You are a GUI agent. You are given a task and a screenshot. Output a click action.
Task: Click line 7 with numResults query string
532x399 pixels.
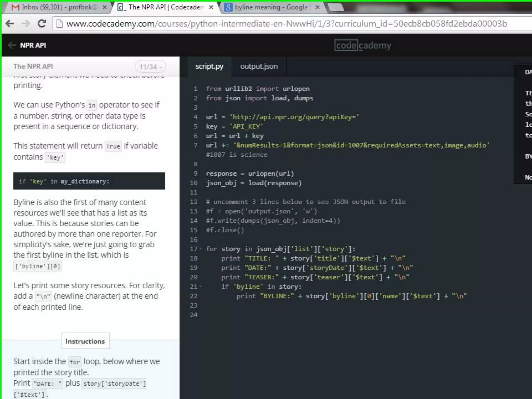[348, 145]
